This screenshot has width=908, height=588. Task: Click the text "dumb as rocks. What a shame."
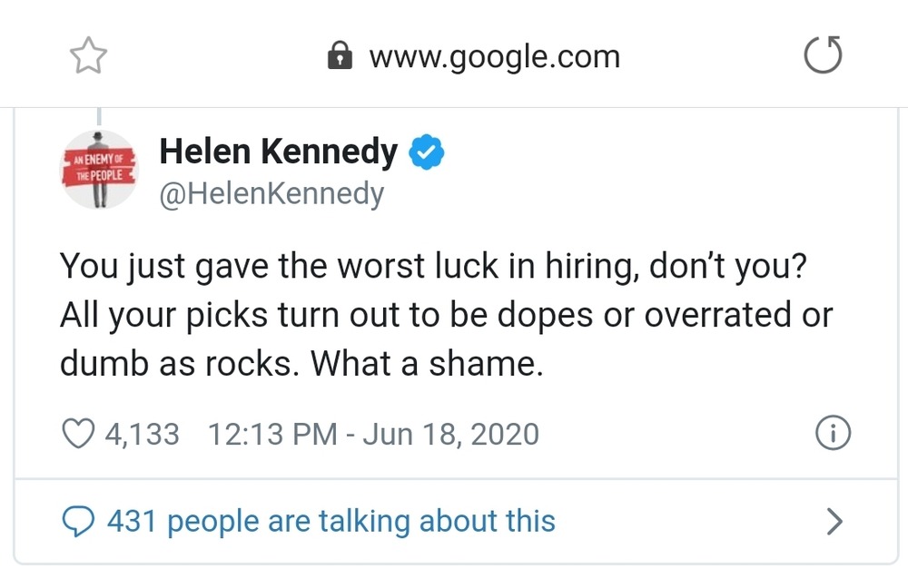click(x=301, y=363)
